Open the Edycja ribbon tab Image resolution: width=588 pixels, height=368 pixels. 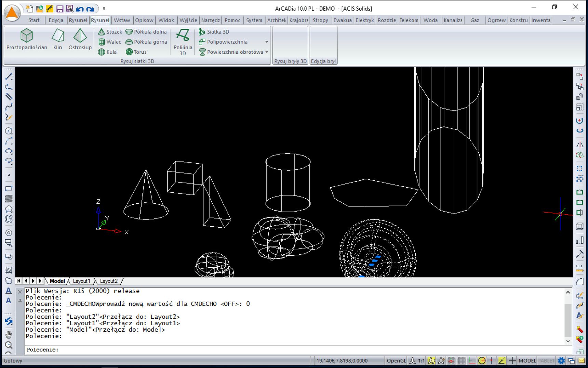pyautogui.click(x=56, y=20)
